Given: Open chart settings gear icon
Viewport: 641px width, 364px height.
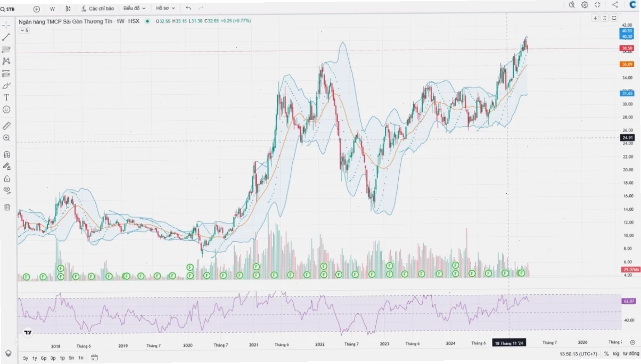Looking at the screenshot, I should (585, 5).
